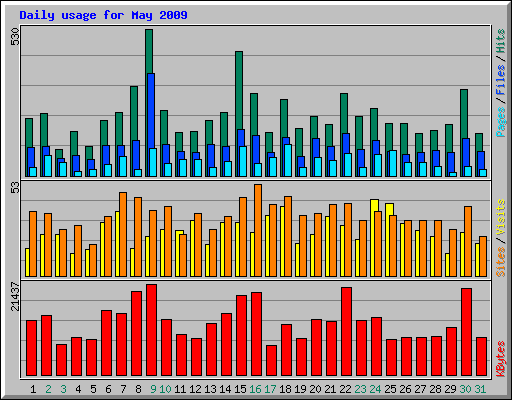Viewport: 512px width, 400px height.
Task: Click day 18 on the x-axis
Action: [285, 389]
